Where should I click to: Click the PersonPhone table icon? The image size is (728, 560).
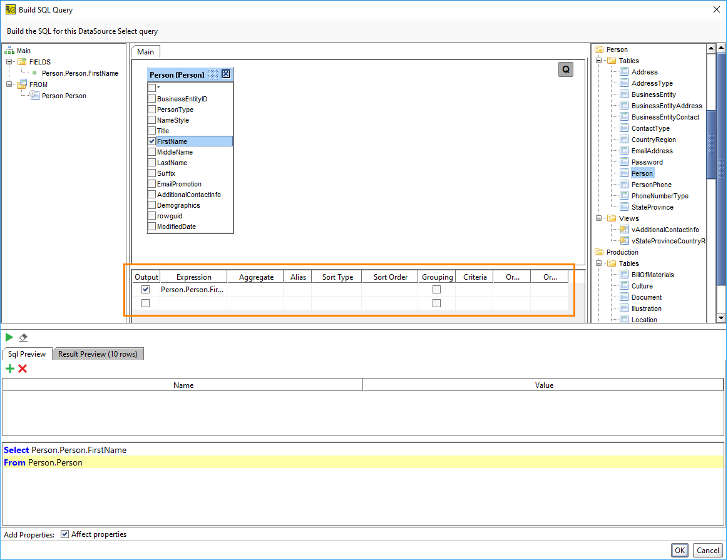click(624, 184)
